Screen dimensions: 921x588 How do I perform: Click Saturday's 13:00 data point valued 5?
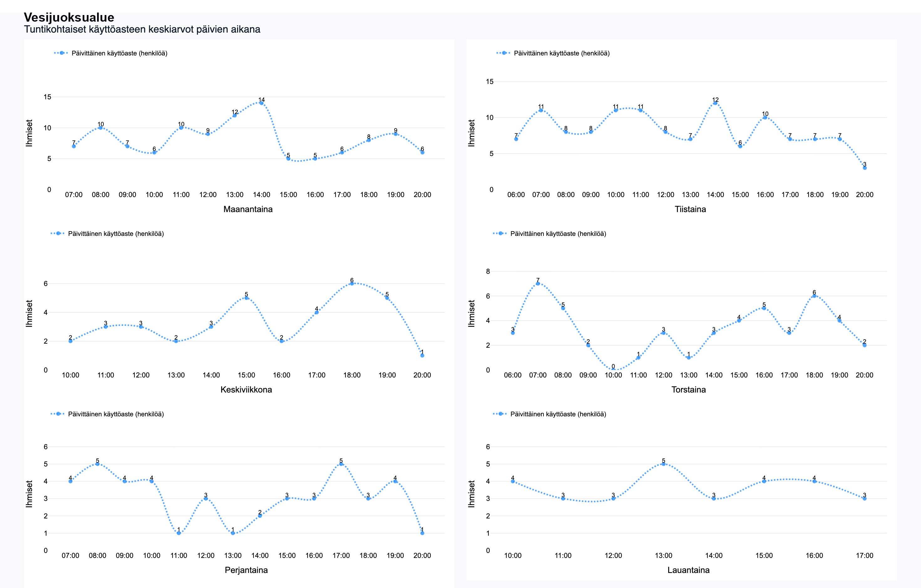[x=663, y=464]
